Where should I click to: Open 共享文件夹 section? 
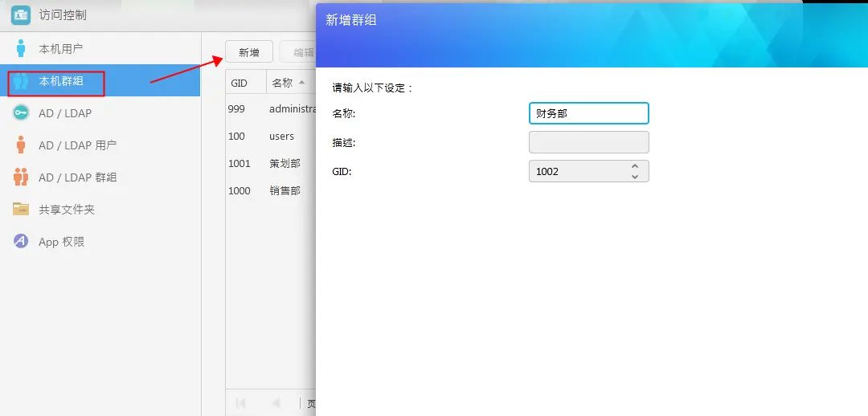tap(100, 209)
